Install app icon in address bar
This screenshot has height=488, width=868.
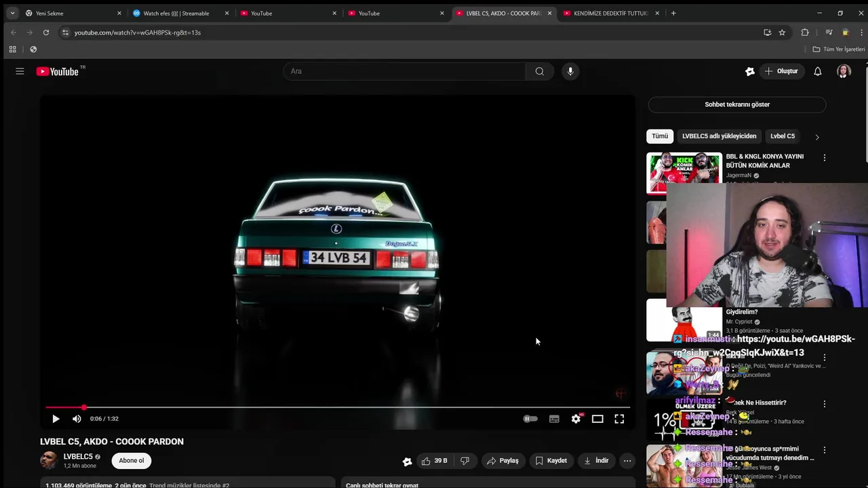pyautogui.click(x=767, y=33)
